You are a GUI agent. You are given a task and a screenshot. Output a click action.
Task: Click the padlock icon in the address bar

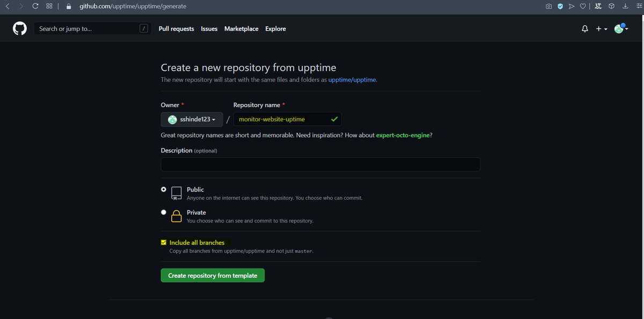pyautogui.click(x=68, y=6)
